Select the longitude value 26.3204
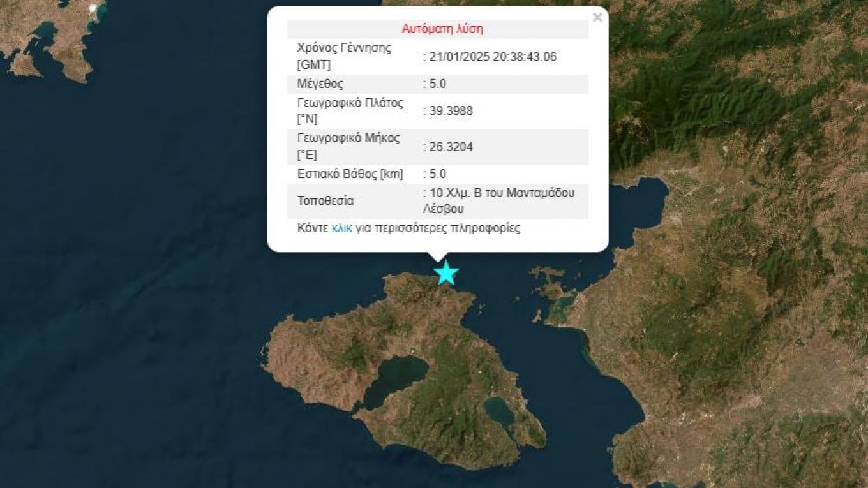This screenshot has height=488, width=868. tap(451, 147)
